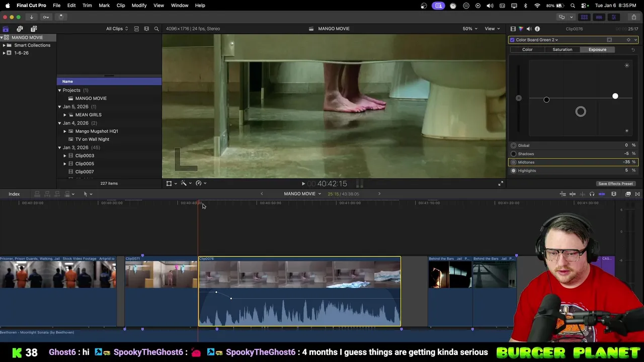Play the viewer from the playhead
This screenshot has width=644, height=362.
(303, 184)
